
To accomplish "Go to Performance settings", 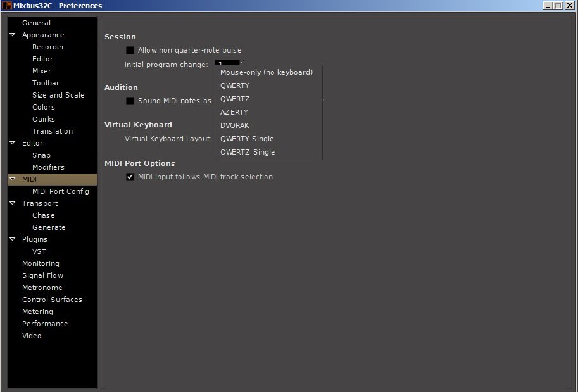I will (45, 324).
